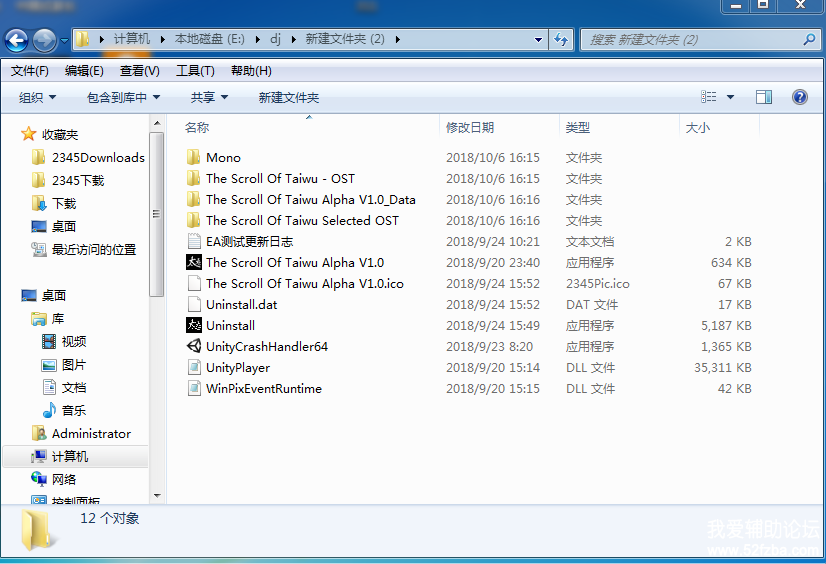Click navigation pane scroll-down arrow
Screen dimensions: 826x564
(156, 496)
